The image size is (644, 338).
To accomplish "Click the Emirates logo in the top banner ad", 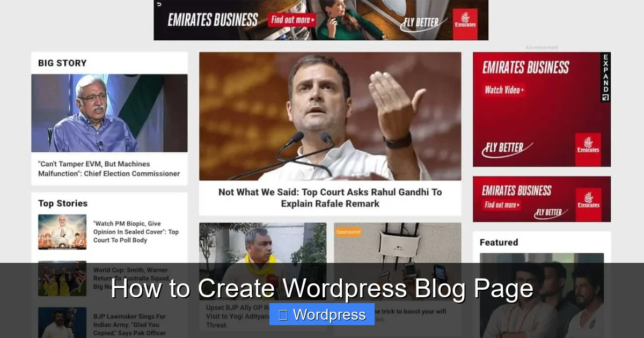I will click(x=465, y=21).
